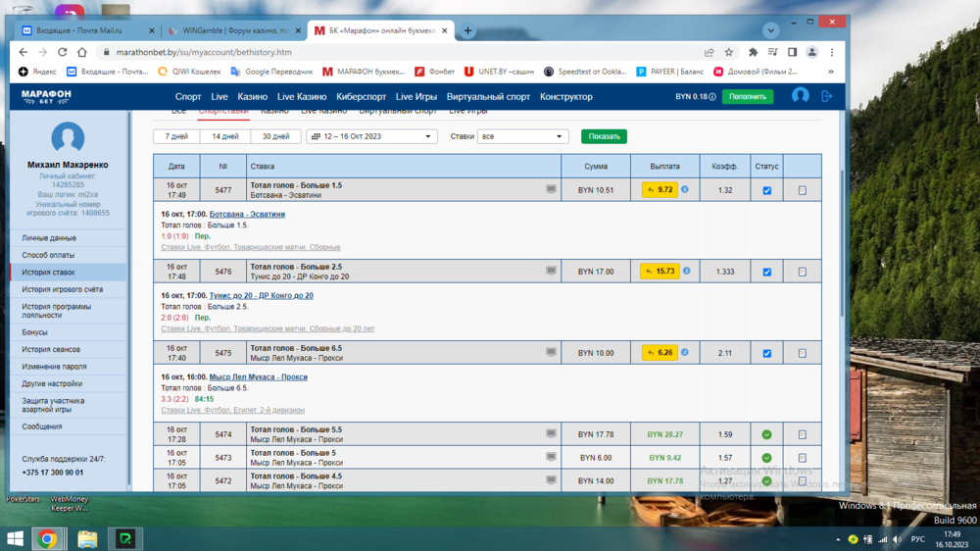Open Ботсвана - Эсватини match link

pos(247,214)
